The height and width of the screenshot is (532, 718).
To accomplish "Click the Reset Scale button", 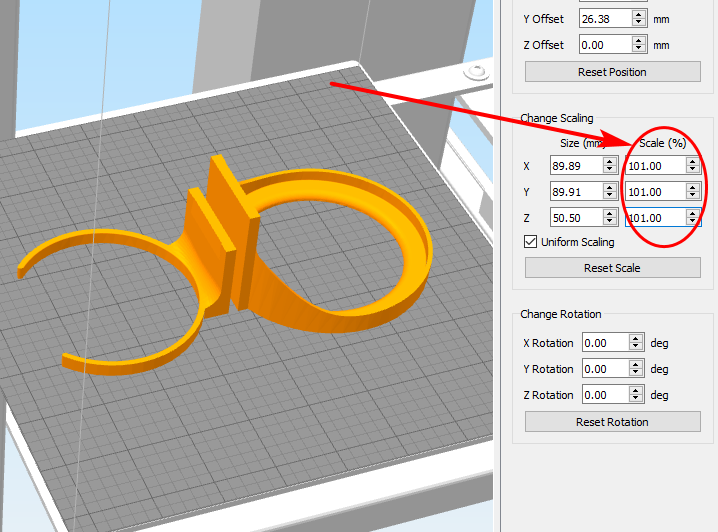I will (612, 268).
